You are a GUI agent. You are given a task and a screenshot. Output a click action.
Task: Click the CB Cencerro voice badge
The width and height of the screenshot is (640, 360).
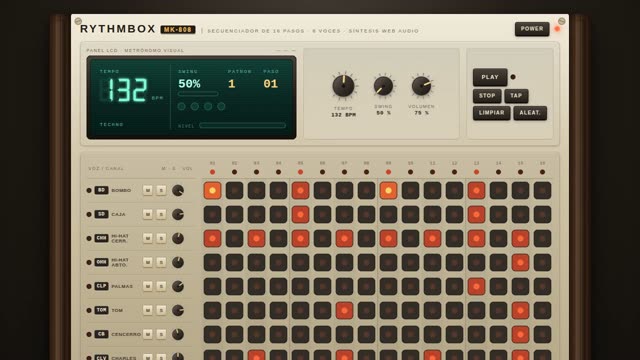(102, 334)
